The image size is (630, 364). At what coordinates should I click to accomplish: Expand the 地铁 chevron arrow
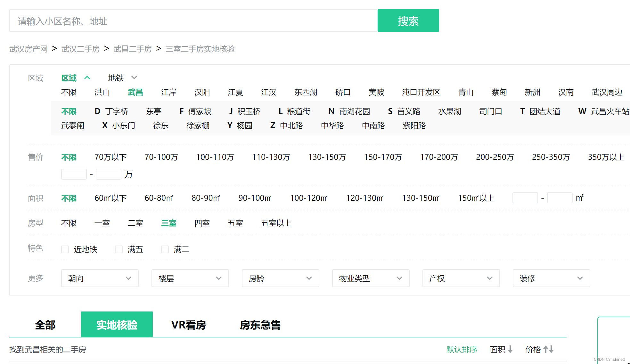(x=134, y=78)
